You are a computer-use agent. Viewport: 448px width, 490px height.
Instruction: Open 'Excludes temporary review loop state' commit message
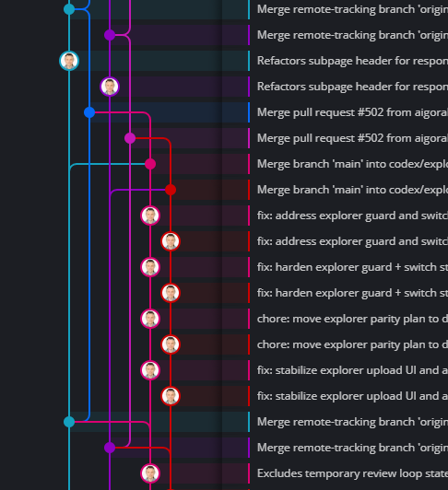(352, 473)
